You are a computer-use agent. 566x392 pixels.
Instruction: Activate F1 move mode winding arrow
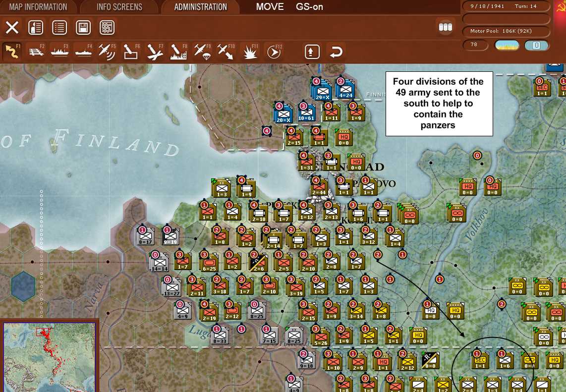coord(12,52)
